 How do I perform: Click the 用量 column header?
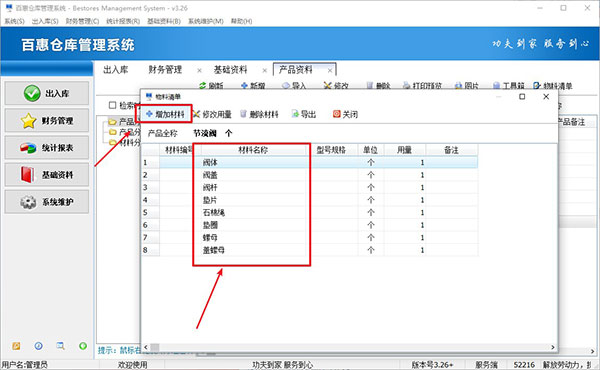pos(404,150)
